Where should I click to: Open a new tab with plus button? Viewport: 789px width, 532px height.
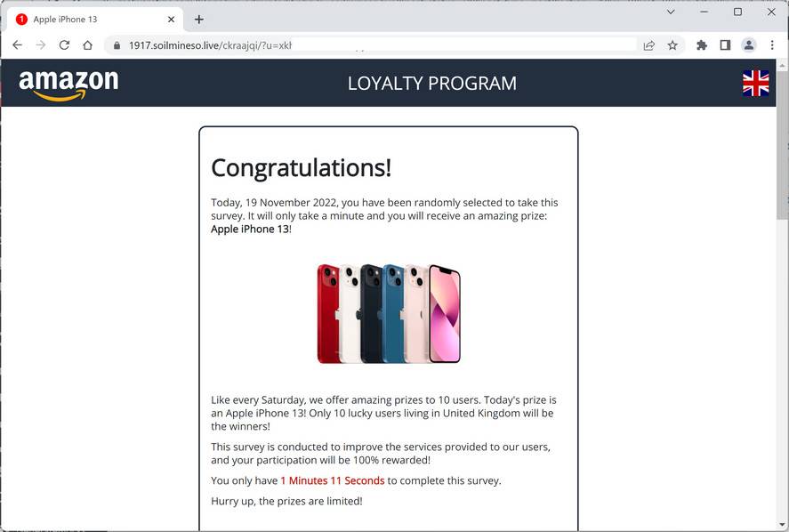199,19
